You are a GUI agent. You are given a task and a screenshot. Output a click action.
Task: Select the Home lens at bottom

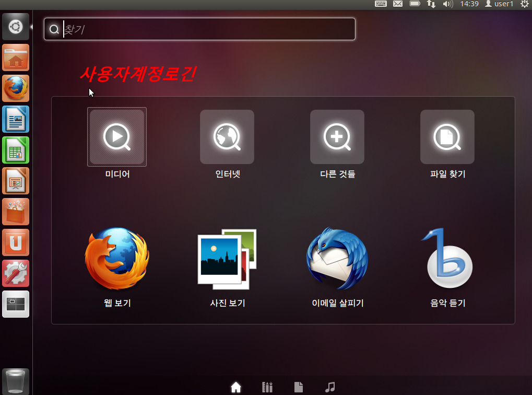tap(236, 387)
